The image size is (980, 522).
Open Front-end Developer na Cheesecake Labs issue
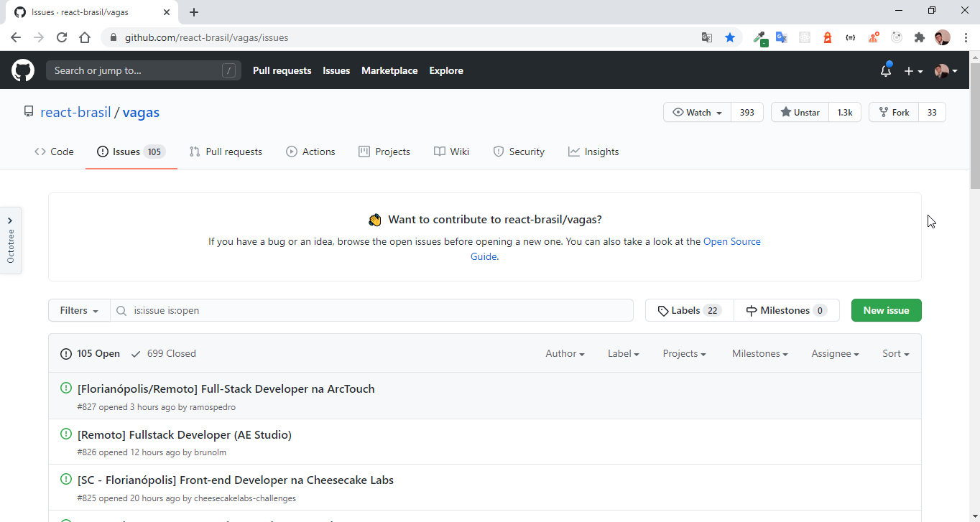236,480
